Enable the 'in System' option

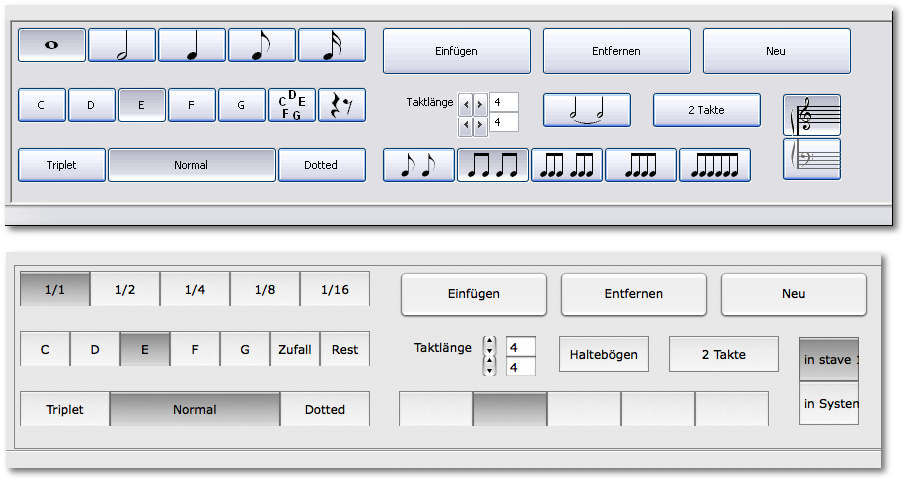click(x=829, y=404)
